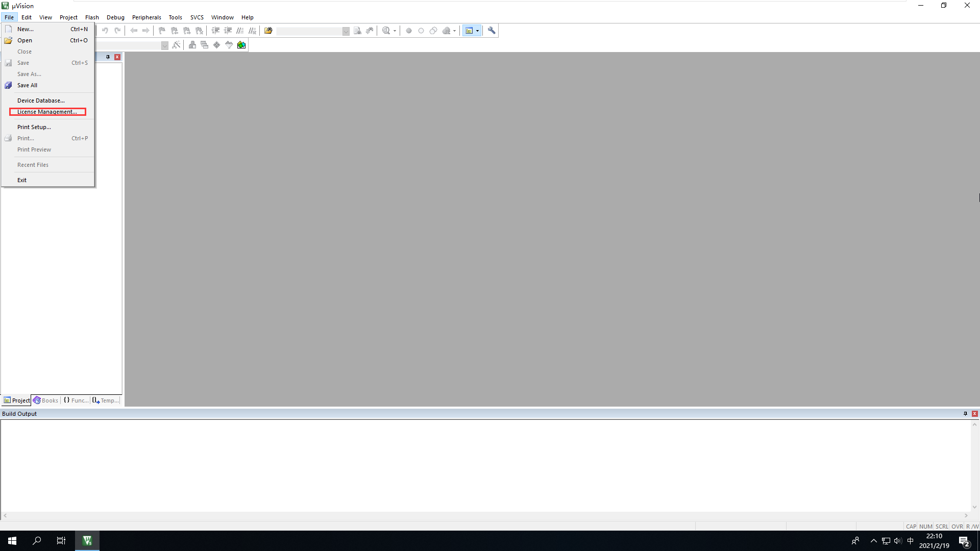The image size is (980, 551).
Task: Click Select Software Packs icon
Action: point(229,45)
